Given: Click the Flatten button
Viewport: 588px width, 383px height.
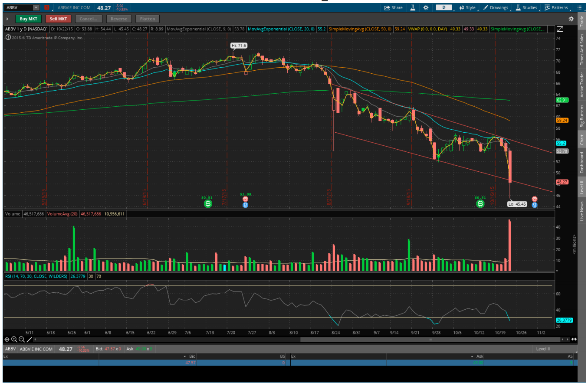Looking at the screenshot, I should [x=148, y=19].
